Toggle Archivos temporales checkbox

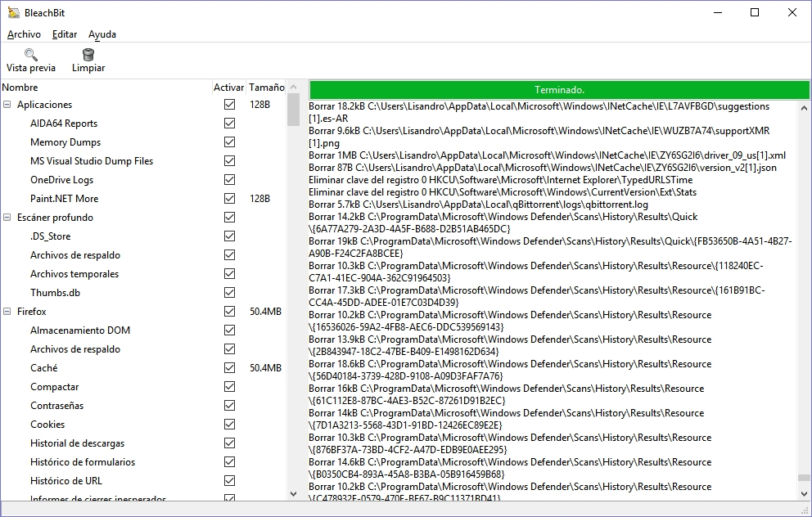[229, 274]
